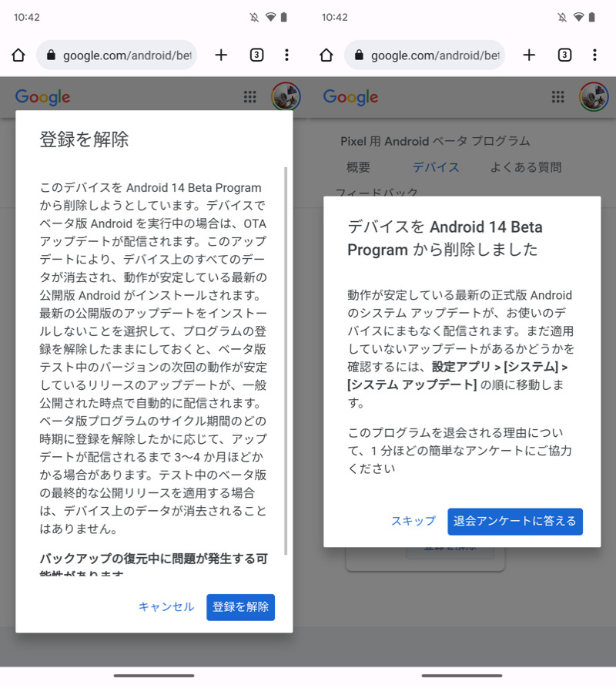Switch to the 概要 tab
The image size is (616, 685).
(x=358, y=167)
